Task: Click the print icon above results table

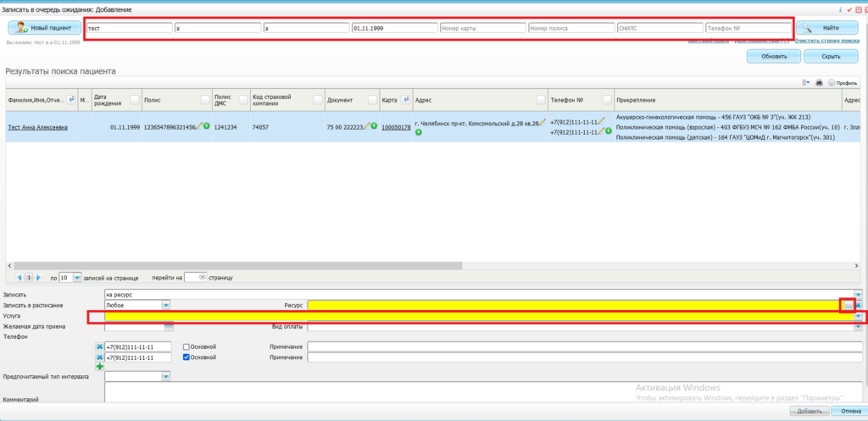Action: [x=820, y=82]
